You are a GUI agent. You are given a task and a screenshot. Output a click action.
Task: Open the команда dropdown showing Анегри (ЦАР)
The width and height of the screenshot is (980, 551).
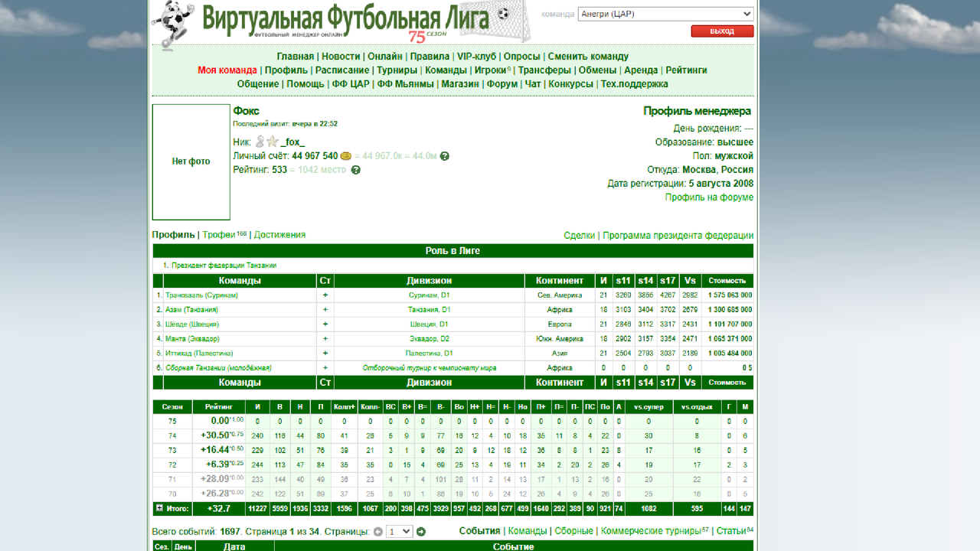pyautogui.click(x=665, y=13)
